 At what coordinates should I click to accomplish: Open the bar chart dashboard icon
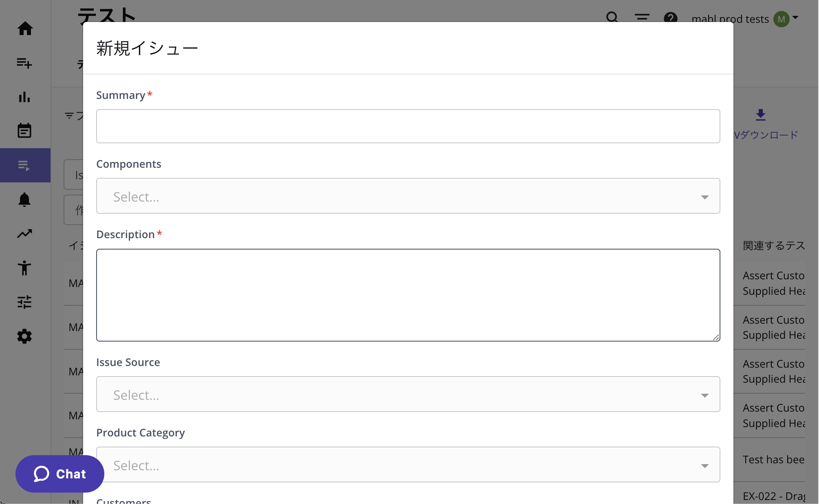24,97
